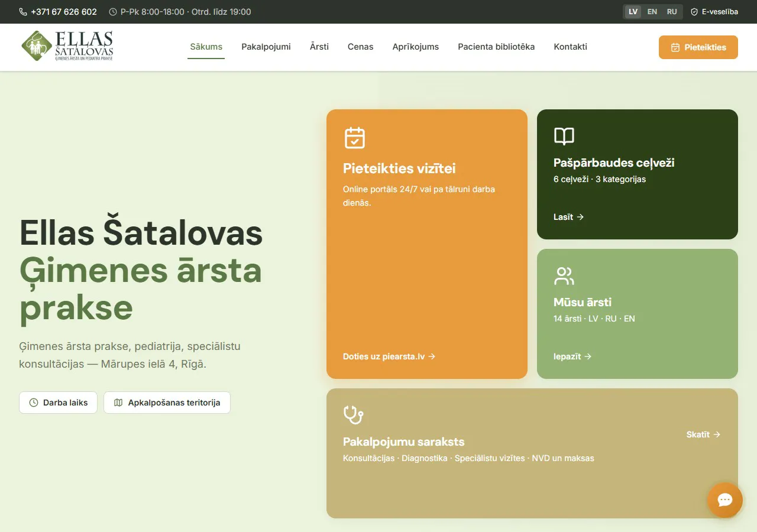The height and width of the screenshot is (532, 757).
Task: Click the 'Online portāls 24/7' description text
Action: coord(419,196)
